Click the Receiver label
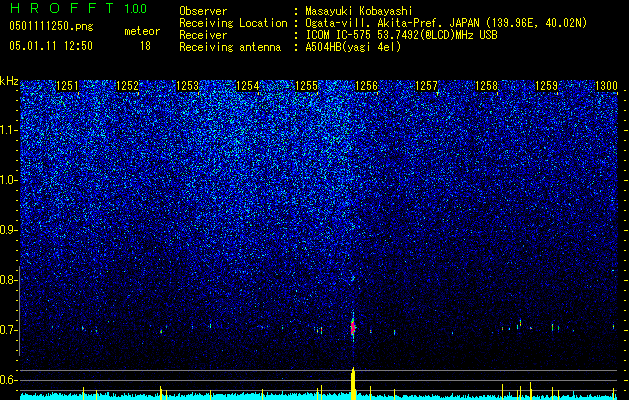The height and width of the screenshot is (400, 629). click(x=203, y=35)
